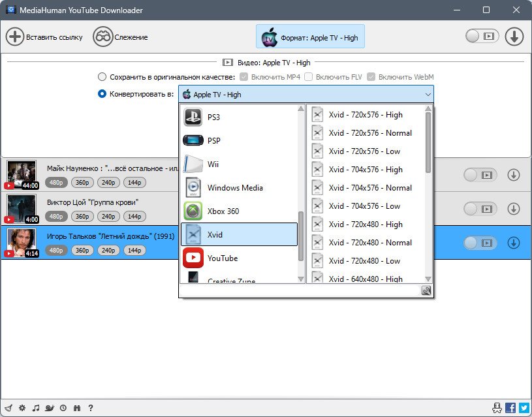Click the music note icon in the status bar
This screenshot has width=532, height=417.
pos(36,408)
